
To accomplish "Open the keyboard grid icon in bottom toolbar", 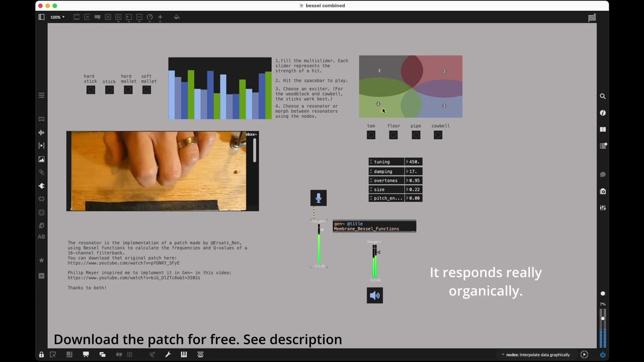I will click(200, 354).
